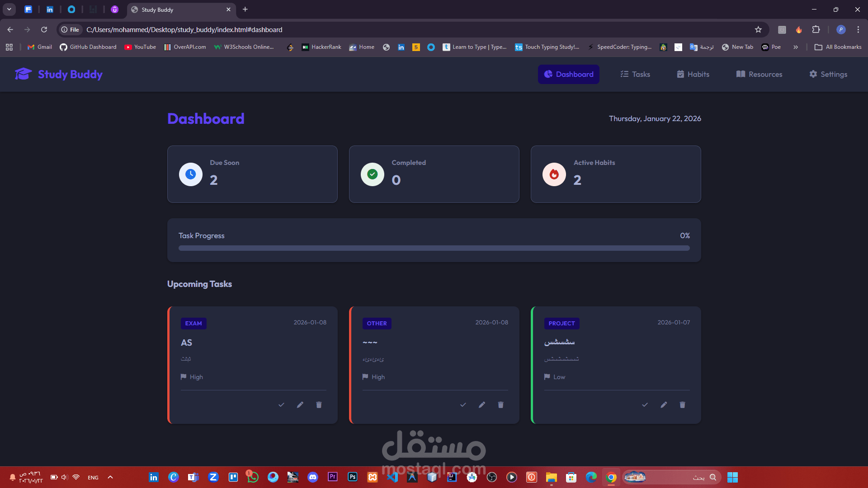
Task: Open Settings in the navbar
Action: (x=828, y=74)
